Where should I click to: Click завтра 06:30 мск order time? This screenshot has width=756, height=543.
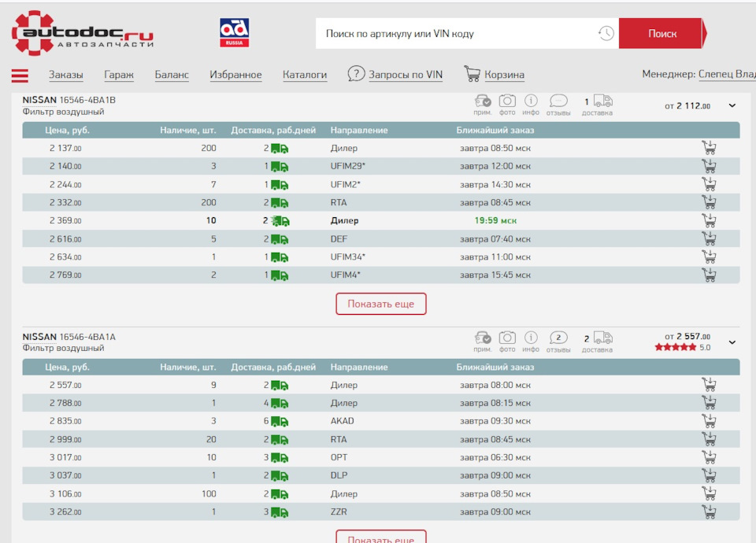click(x=495, y=458)
